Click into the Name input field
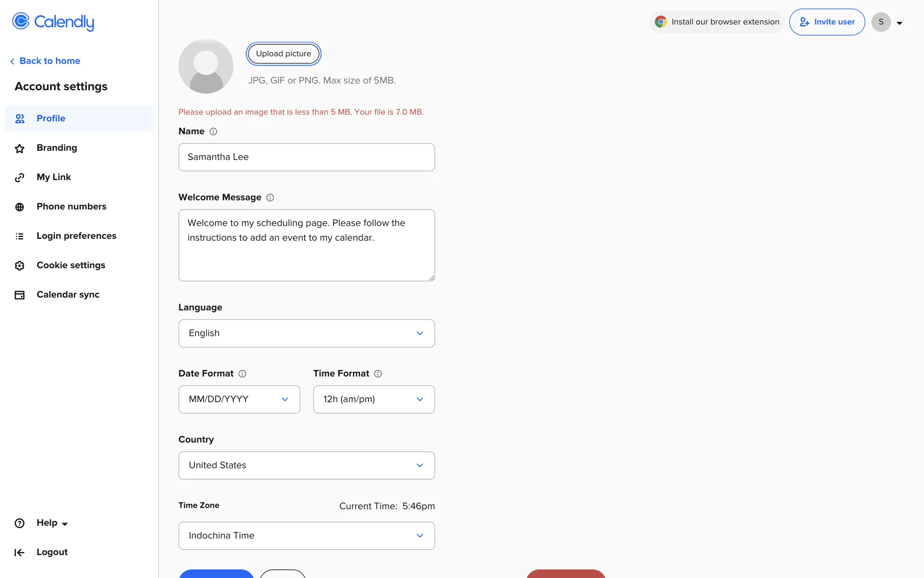 (x=307, y=157)
